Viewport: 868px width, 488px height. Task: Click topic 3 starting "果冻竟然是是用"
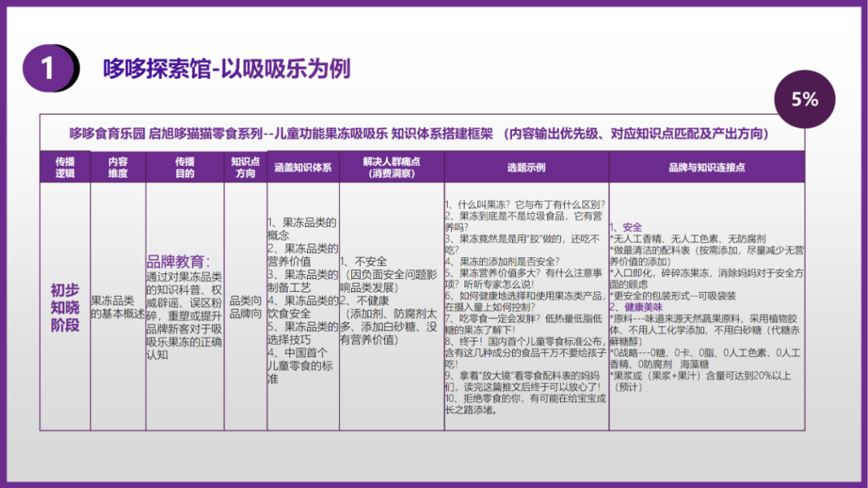pyautogui.click(x=522, y=244)
